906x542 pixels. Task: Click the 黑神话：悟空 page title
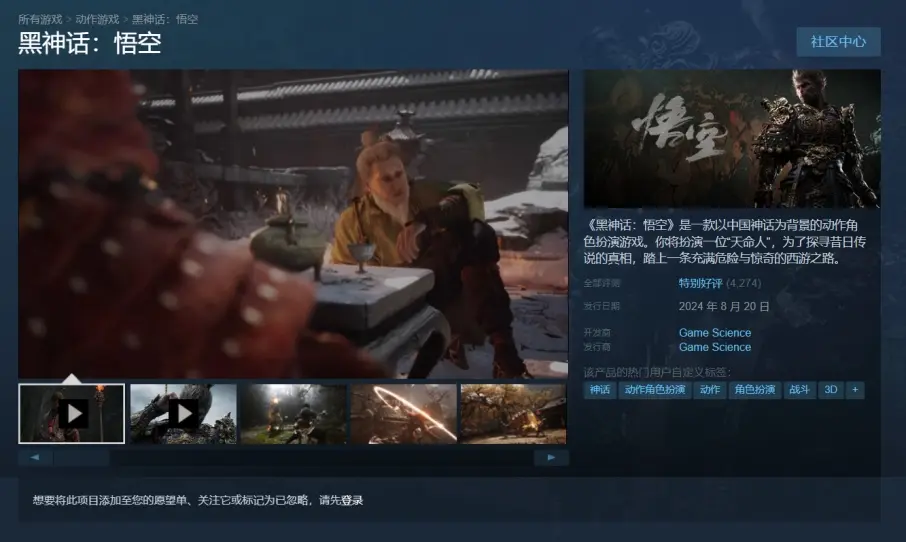pos(90,43)
